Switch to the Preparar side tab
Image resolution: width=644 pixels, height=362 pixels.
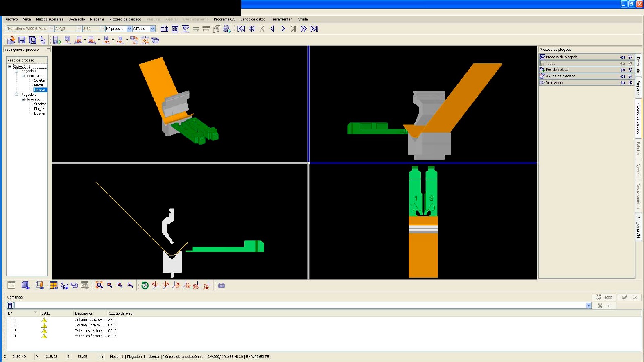[638, 88]
